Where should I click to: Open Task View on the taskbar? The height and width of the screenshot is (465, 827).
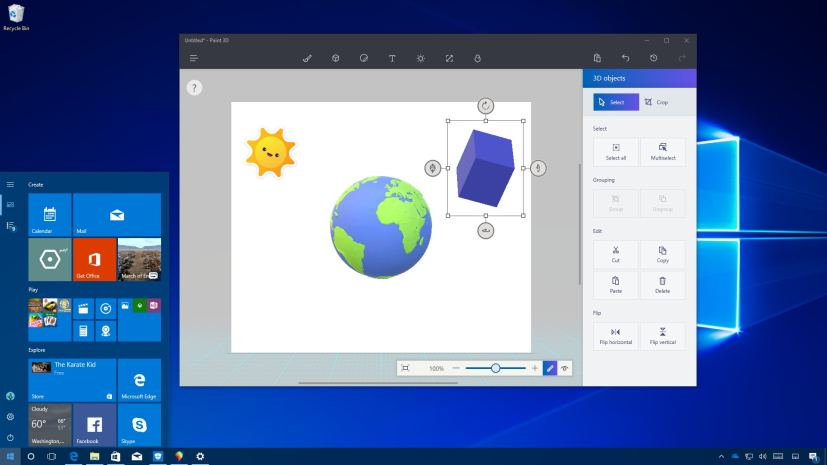coord(51,456)
